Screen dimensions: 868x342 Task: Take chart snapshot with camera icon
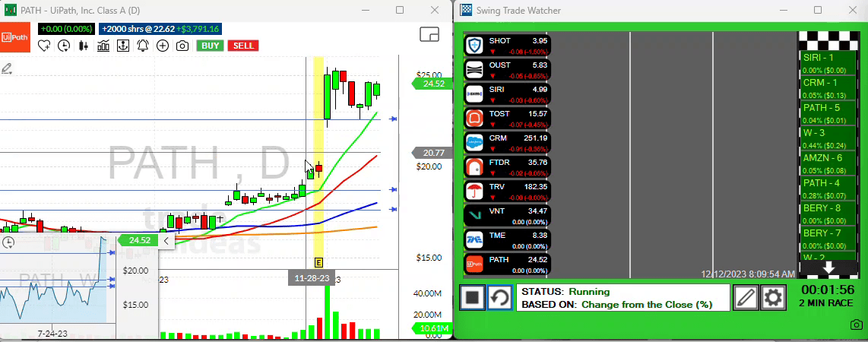click(x=182, y=46)
